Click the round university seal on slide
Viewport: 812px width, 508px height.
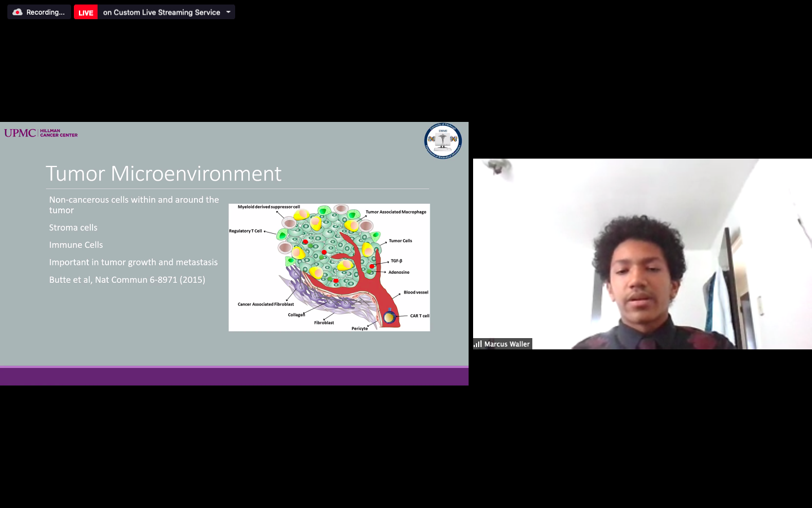pos(443,141)
